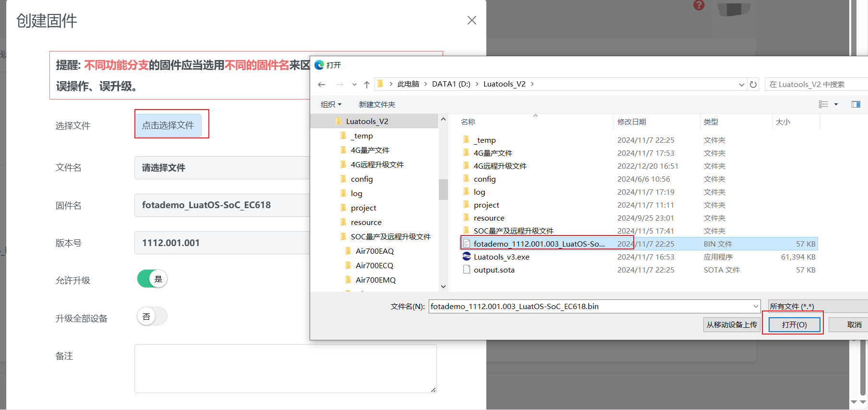Click into the 备注 text area
This screenshot has width=868, height=410.
coord(285,369)
